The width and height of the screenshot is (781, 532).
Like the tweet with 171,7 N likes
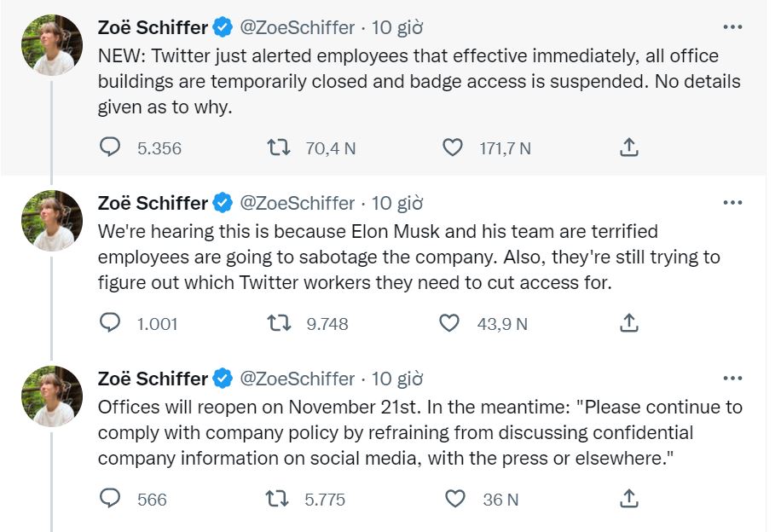453,148
